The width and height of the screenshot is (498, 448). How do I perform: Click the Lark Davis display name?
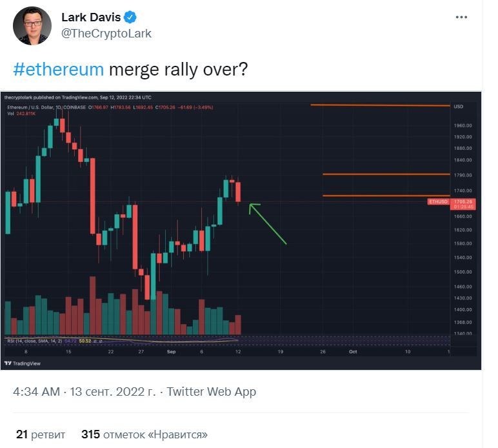[91, 17]
